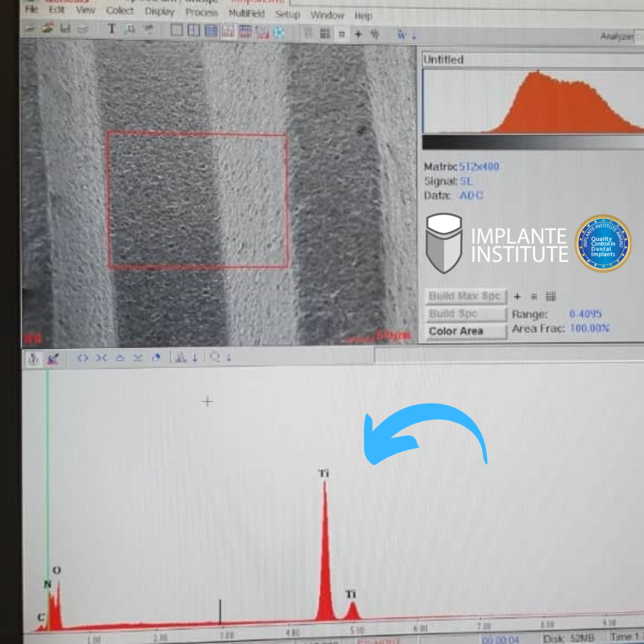Click the plus cursor icon in main toolbar
Screen dimensions: 644x644
point(358,34)
